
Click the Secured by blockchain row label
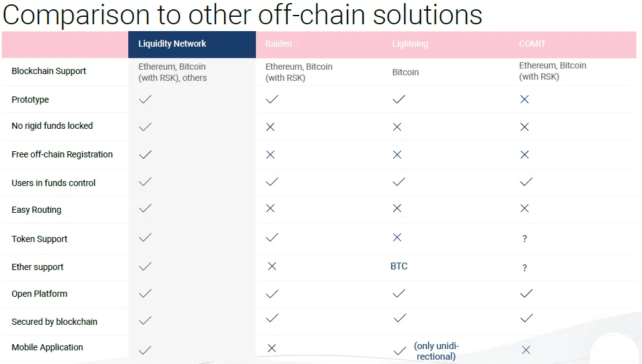click(54, 322)
